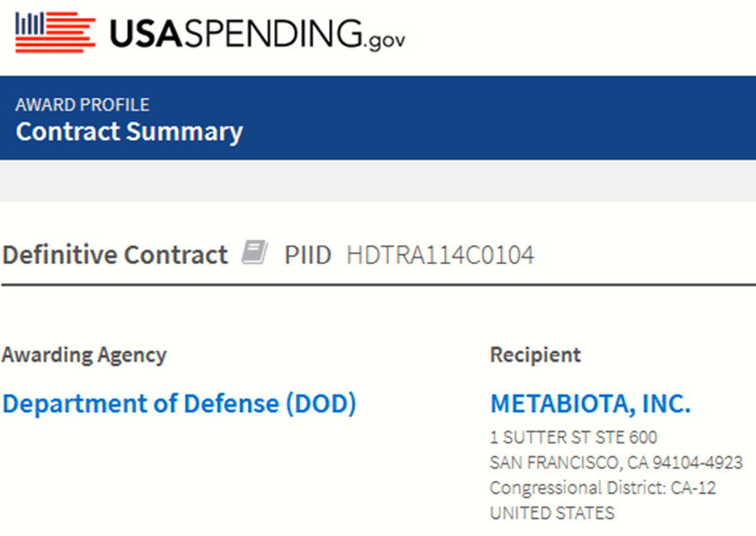This screenshot has width=756, height=536.
Task: Open the METABIOTA, INC. recipient link
Action: [591, 404]
